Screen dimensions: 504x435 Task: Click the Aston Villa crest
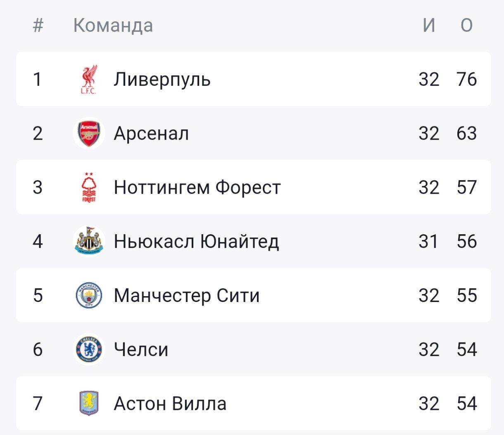tap(88, 404)
